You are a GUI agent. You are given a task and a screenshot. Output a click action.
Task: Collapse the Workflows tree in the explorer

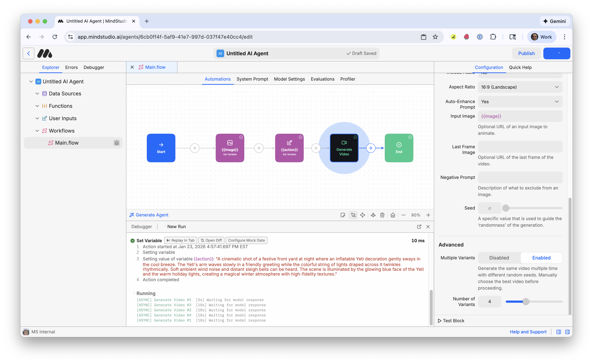[x=37, y=130]
